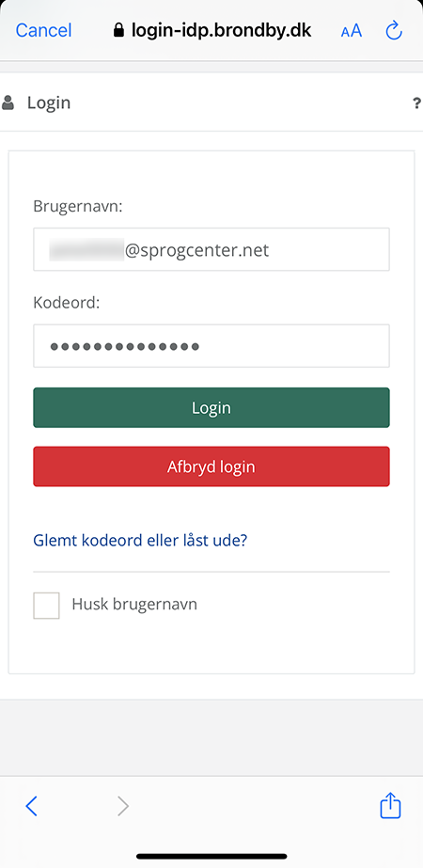Tap the forward chevron in bottom toolbar

(123, 806)
